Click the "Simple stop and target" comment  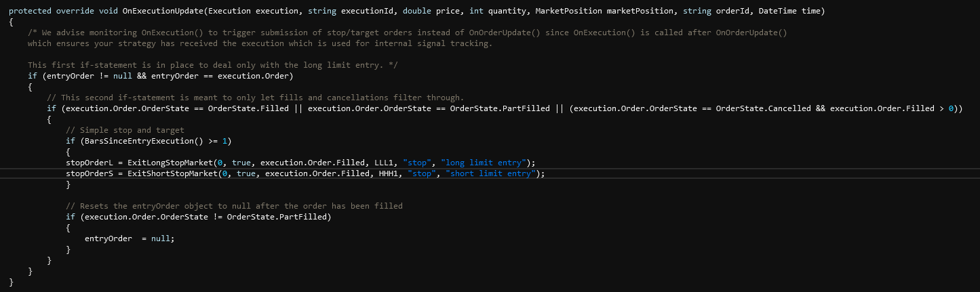pyautogui.click(x=125, y=130)
